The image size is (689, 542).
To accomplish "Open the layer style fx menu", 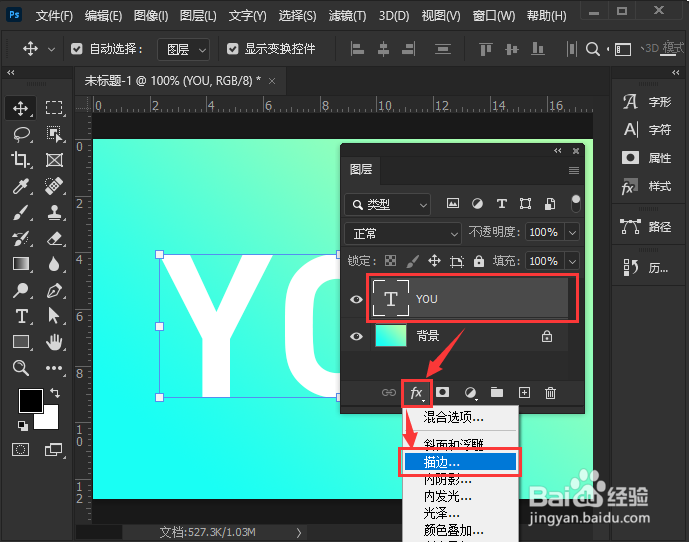I will pos(416,393).
